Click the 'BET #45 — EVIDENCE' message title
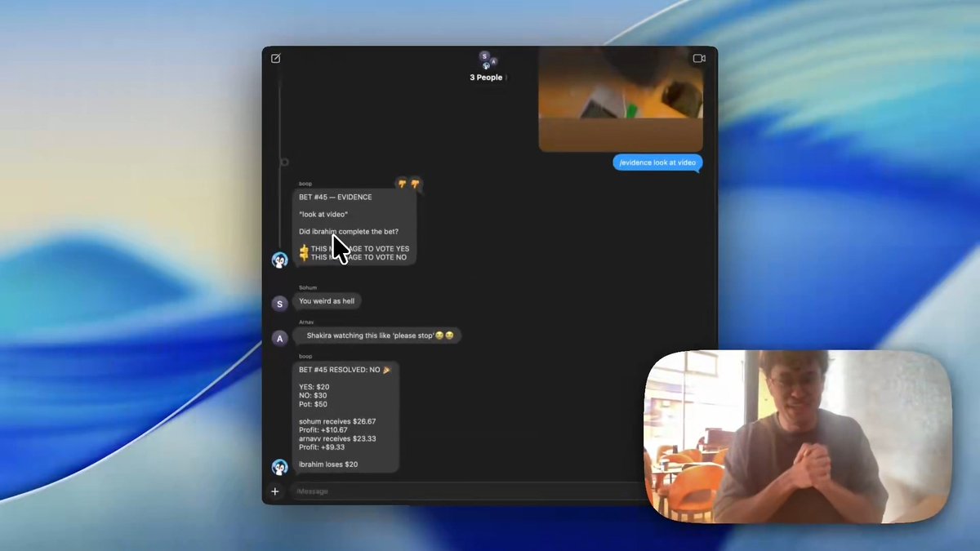The width and height of the screenshot is (980, 551). click(x=335, y=197)
